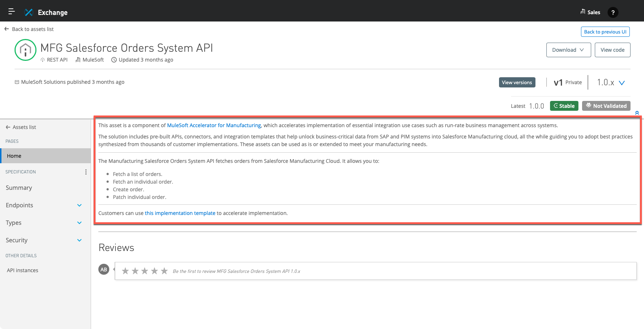Open the Download dropdown
Screen dimensions: 644x329
[x=569, y=50]
